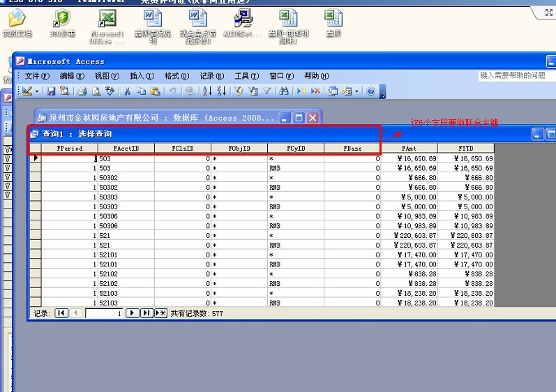Open the 记录(R) menu
The width and height of the screenshot is (556, 392).
click(x=211, y=76)
